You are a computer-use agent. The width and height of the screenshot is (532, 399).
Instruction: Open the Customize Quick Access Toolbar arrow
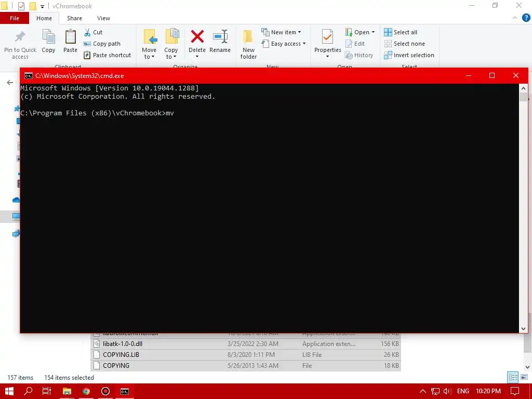42,6
